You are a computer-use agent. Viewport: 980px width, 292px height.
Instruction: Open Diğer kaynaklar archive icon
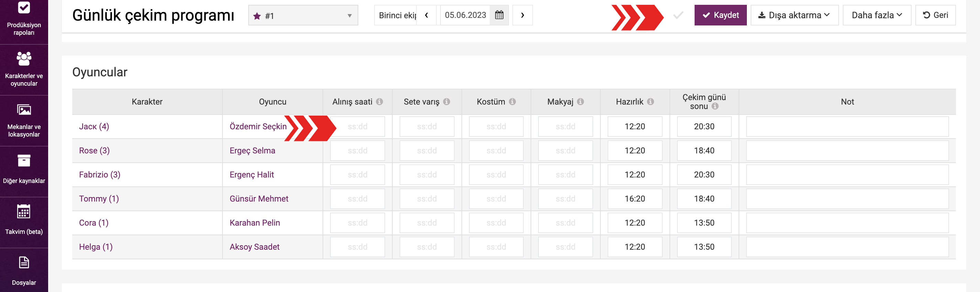point(24,161)
